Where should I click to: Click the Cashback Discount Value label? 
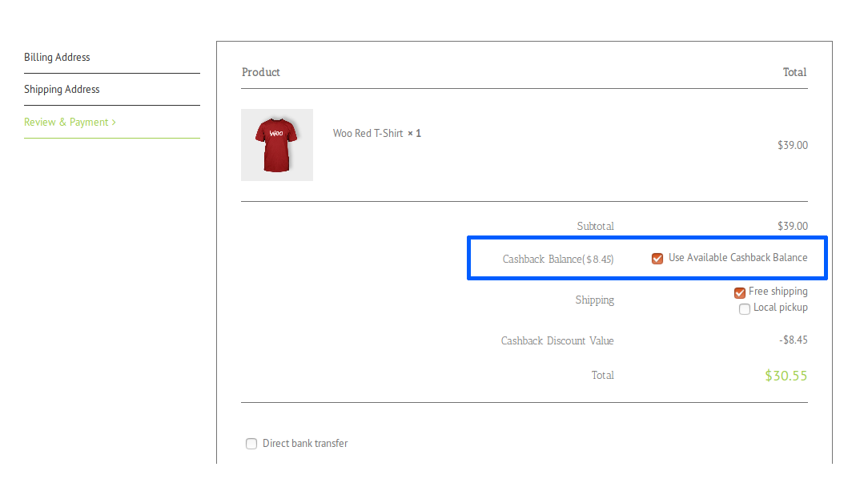coord(557,340)
